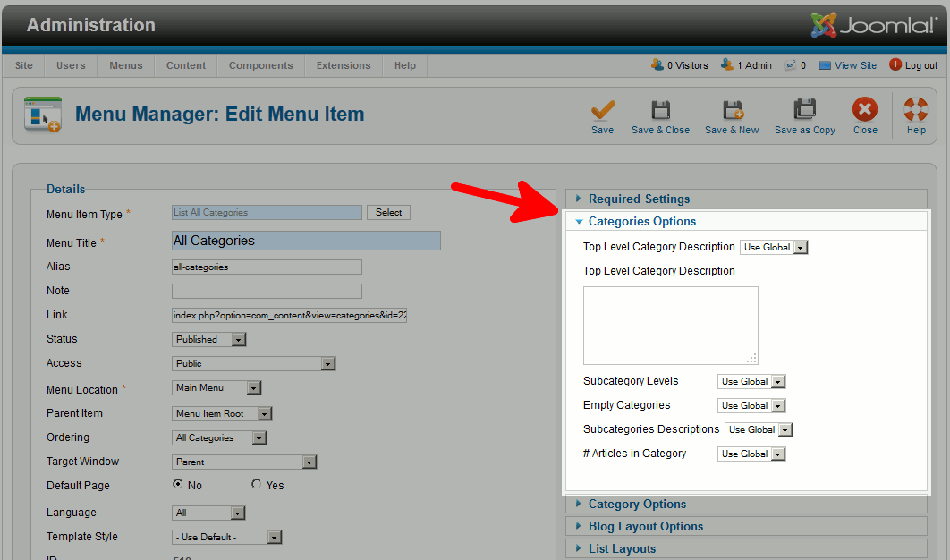Click the Joomla logo
Screen dimensions: 950x560
874,25
